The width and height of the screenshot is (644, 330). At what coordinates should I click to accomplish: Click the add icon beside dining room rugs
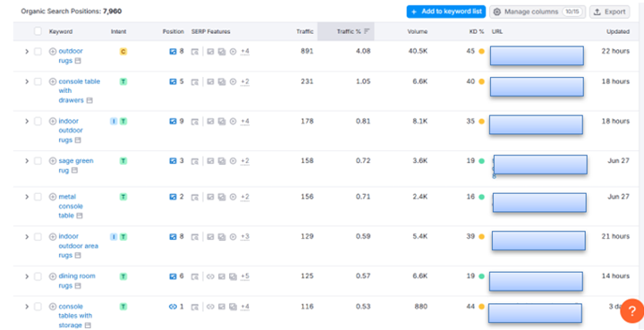[x=53, y=276]
